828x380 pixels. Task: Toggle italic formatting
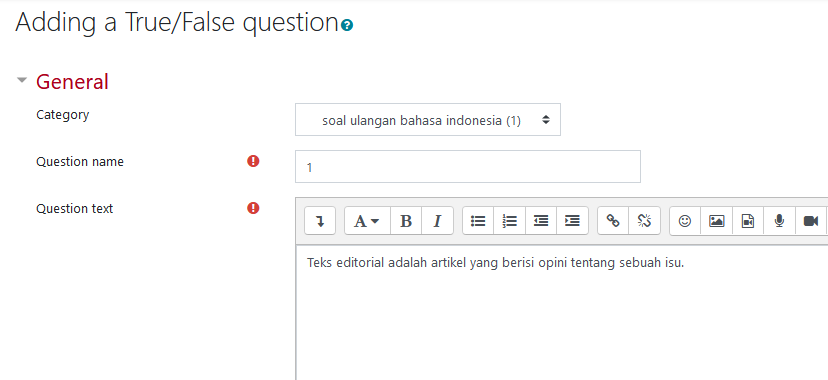(437, 221)
